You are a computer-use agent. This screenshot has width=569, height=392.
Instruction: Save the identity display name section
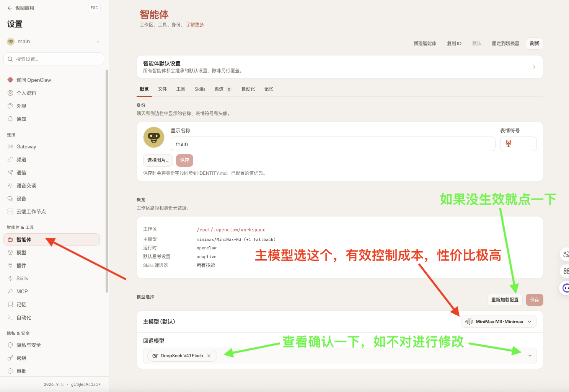185,160
